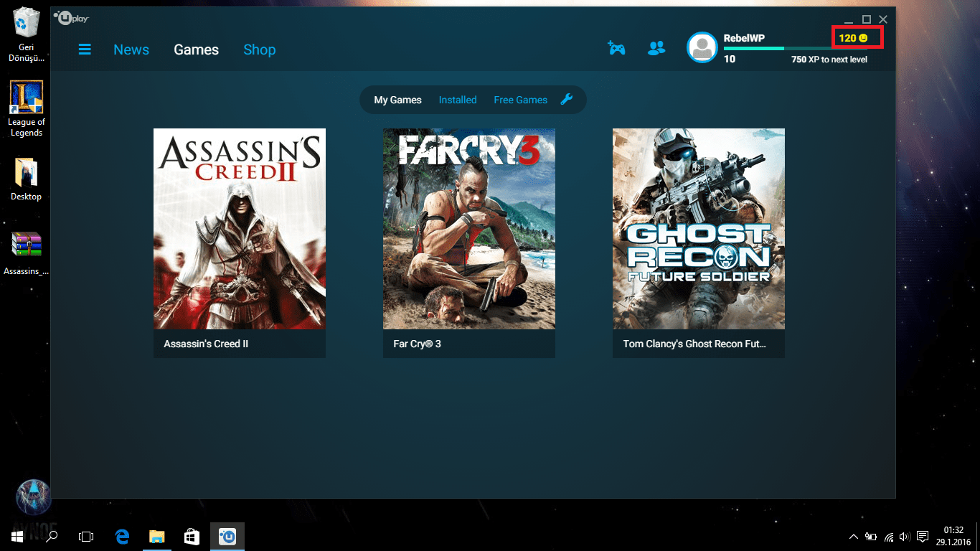The width and height of the screenshot is (980, 551).
Task: Click the '750 XP to next level' text
Action: (829, 60)
